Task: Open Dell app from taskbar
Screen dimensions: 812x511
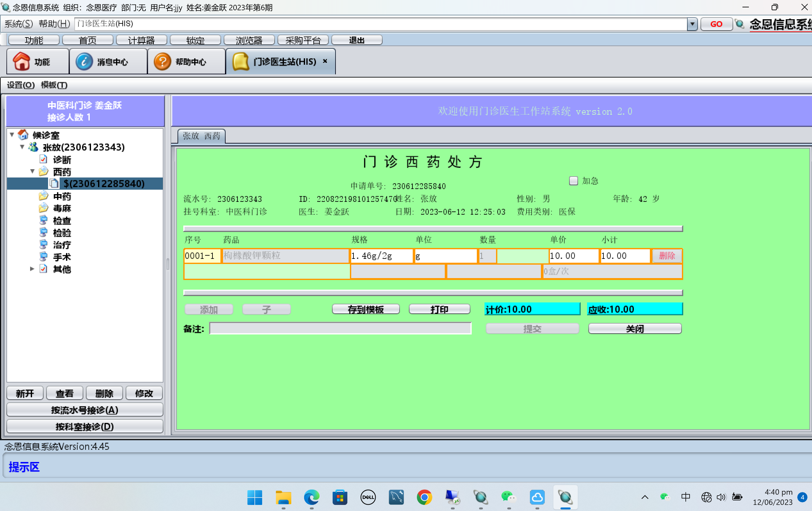Action: (368, 497)
